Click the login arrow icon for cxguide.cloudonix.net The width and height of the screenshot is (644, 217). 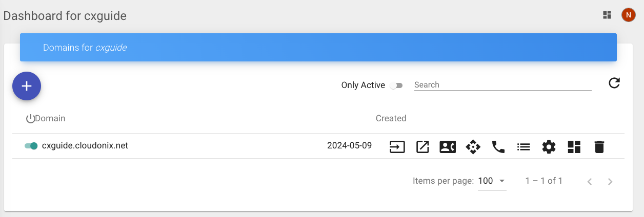(x=397, y=147)
